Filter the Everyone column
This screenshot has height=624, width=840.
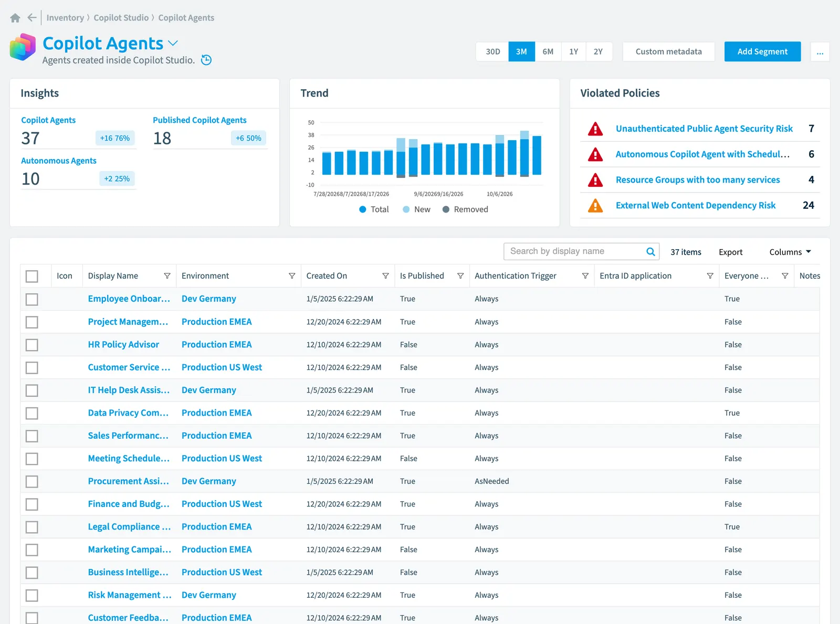point(785,276)
